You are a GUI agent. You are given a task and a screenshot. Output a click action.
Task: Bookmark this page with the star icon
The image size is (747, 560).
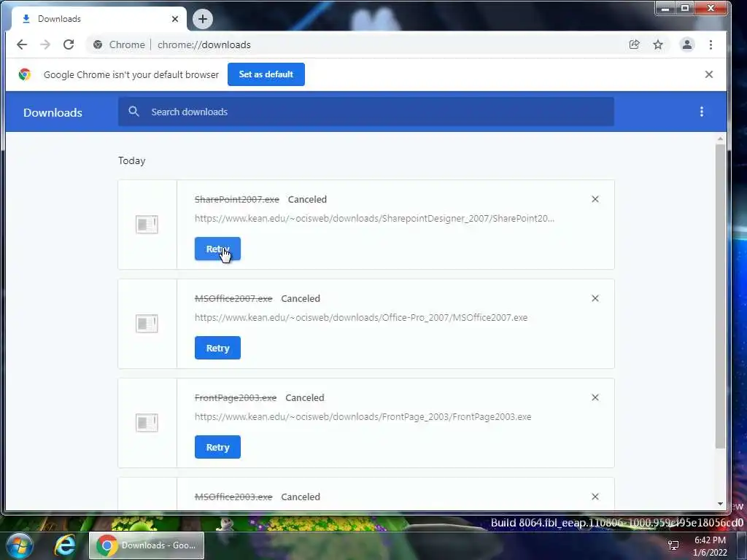[658, 44]
